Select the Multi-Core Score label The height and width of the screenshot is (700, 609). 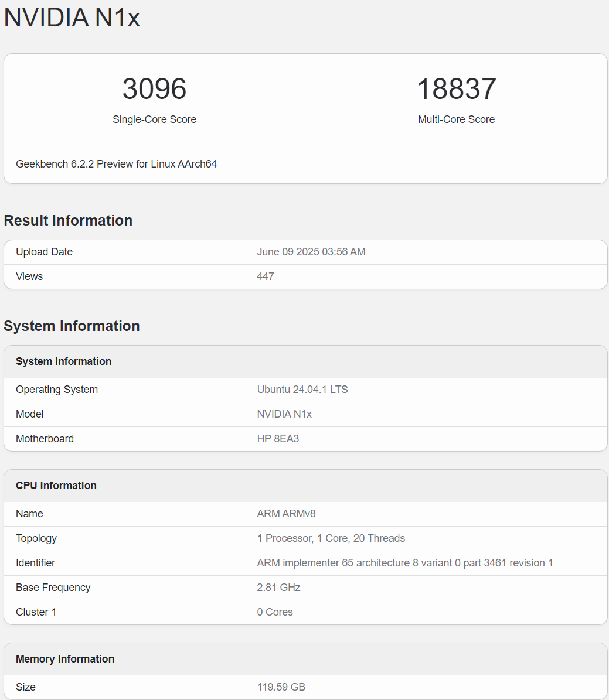(x=456, y=119)
